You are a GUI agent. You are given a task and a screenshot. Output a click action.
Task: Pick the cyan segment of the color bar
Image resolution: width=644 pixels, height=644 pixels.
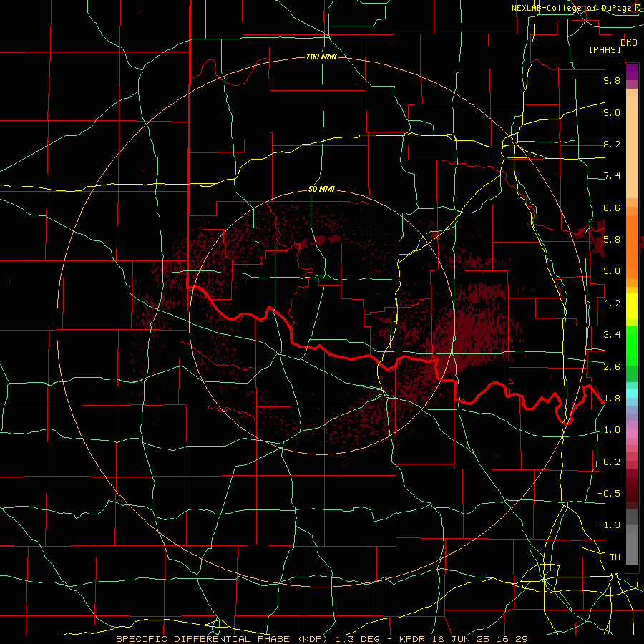tap(632, 394)
